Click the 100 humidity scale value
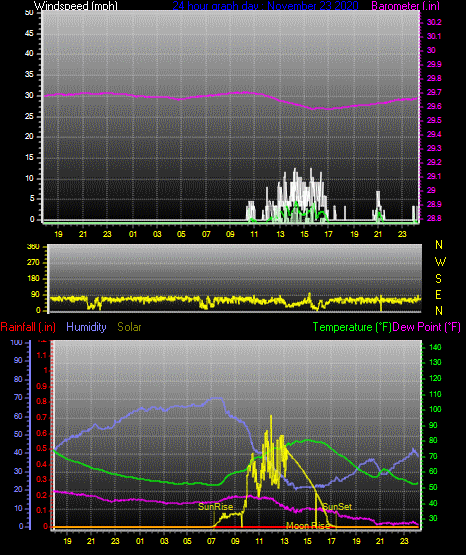 (x=17, y=343)
